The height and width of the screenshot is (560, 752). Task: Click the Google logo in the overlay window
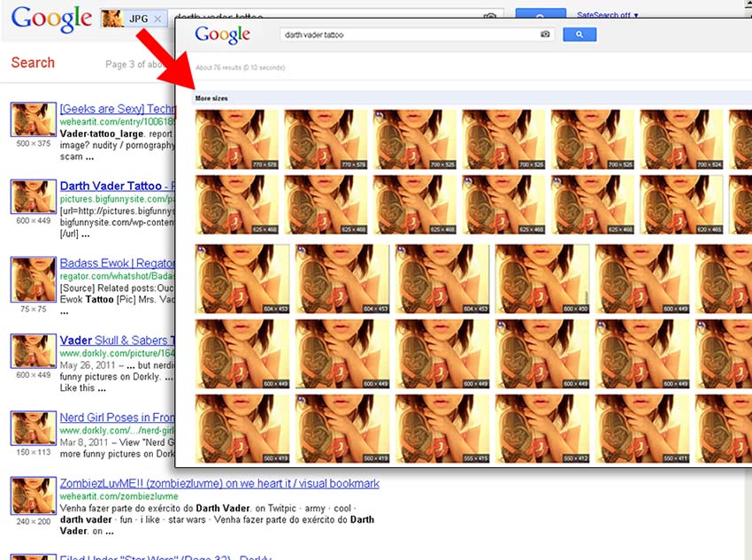[x=223, y=35]
